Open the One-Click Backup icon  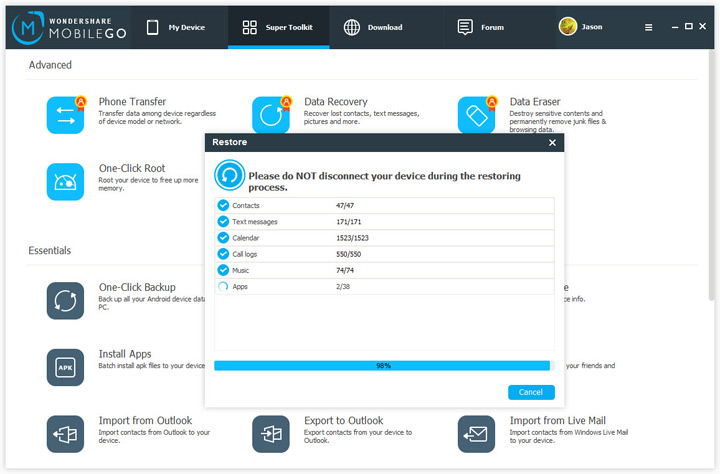[65, 301]
